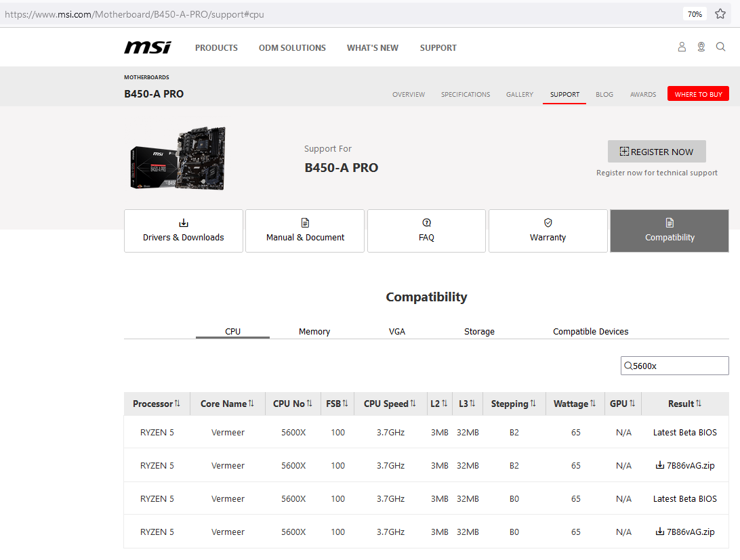Screen dimensions: 740x560
Task: Select the SUPPORT product tab
Action: [564, 94]
